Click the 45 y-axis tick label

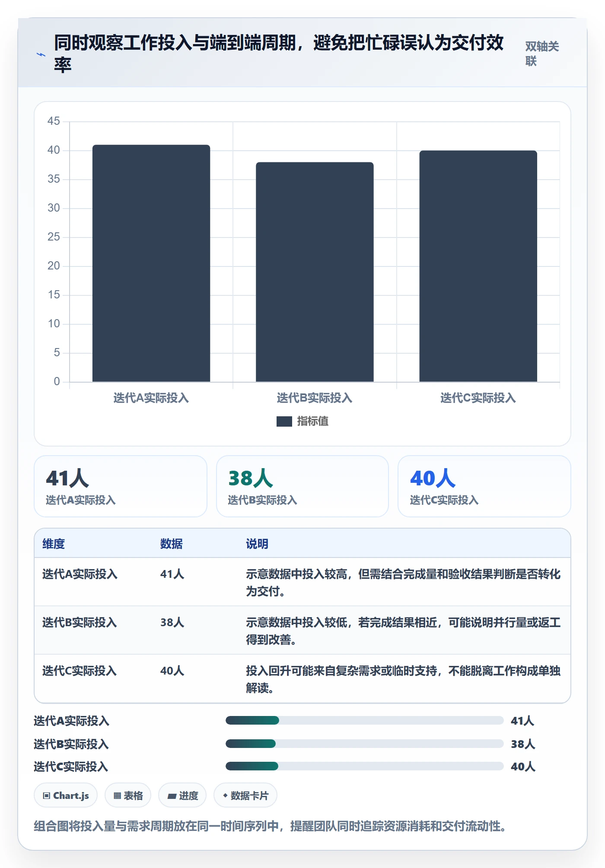pyautogui.click(x=54, y=121)
